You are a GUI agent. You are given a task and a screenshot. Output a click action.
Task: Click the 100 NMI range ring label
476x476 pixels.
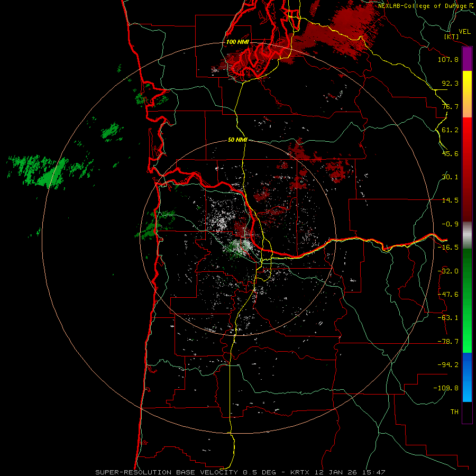click(237, 42)
